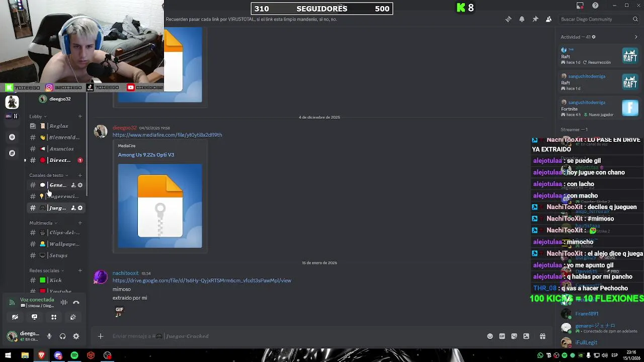Open the threads icon in channel header
The image size is (644, 362).
[x=508, y=19]
